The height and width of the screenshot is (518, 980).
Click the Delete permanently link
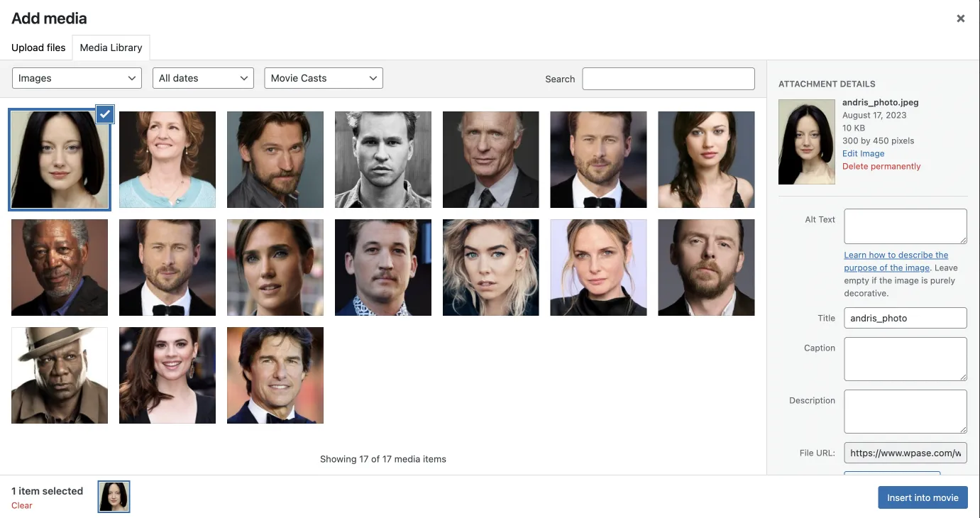tap(881, 166)
